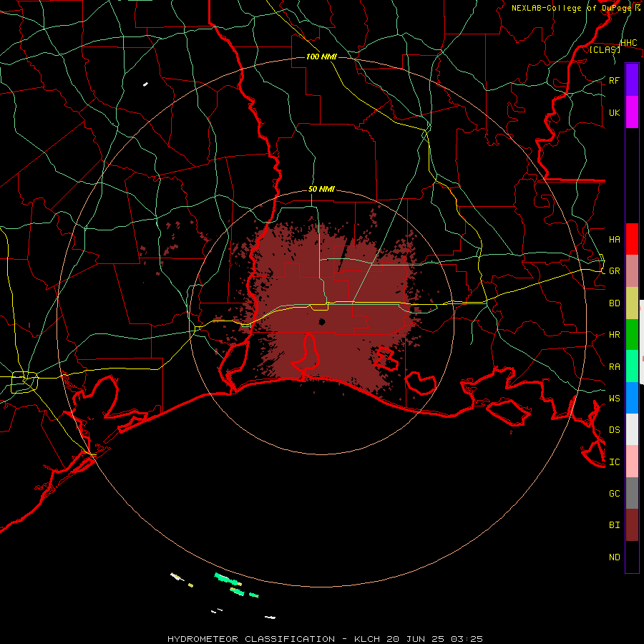Click the HHC product label
This screenshot has height=644, width=644.
(x=628, y=43)
